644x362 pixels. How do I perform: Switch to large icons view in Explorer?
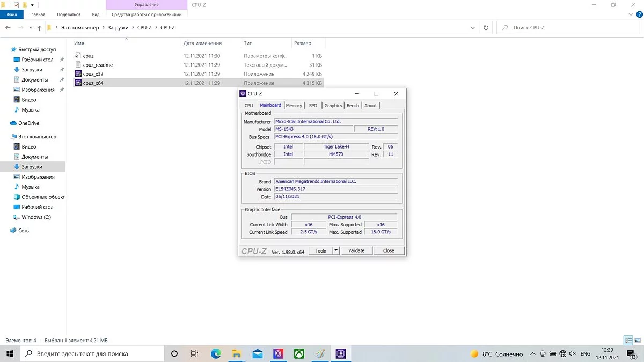click(x=638, y=341)
